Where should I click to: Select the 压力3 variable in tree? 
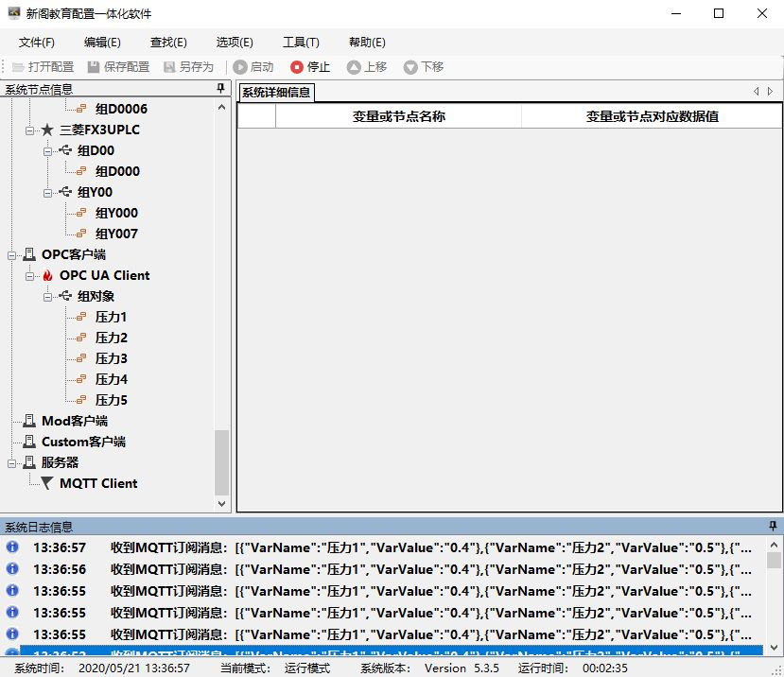(x=111, y=358)
